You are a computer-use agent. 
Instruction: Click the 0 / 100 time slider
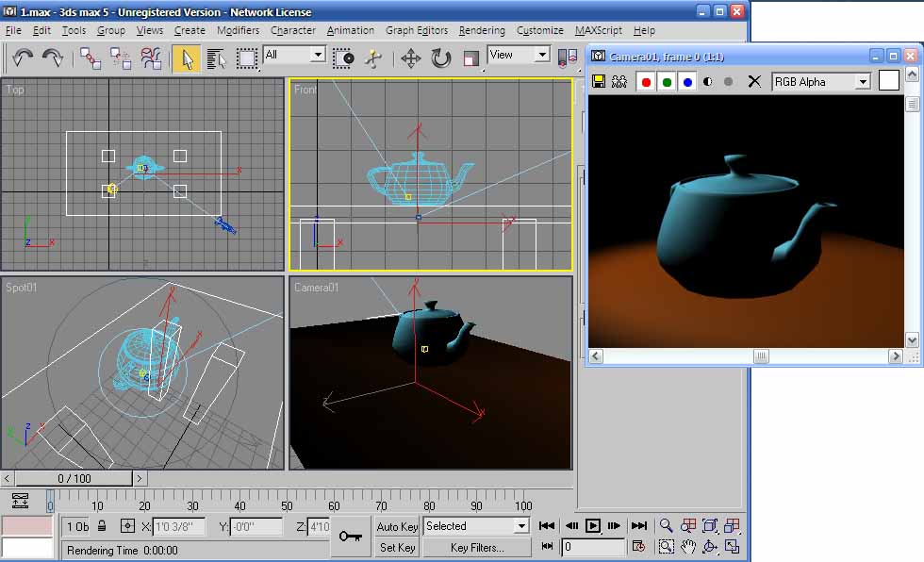click(74, 478)
